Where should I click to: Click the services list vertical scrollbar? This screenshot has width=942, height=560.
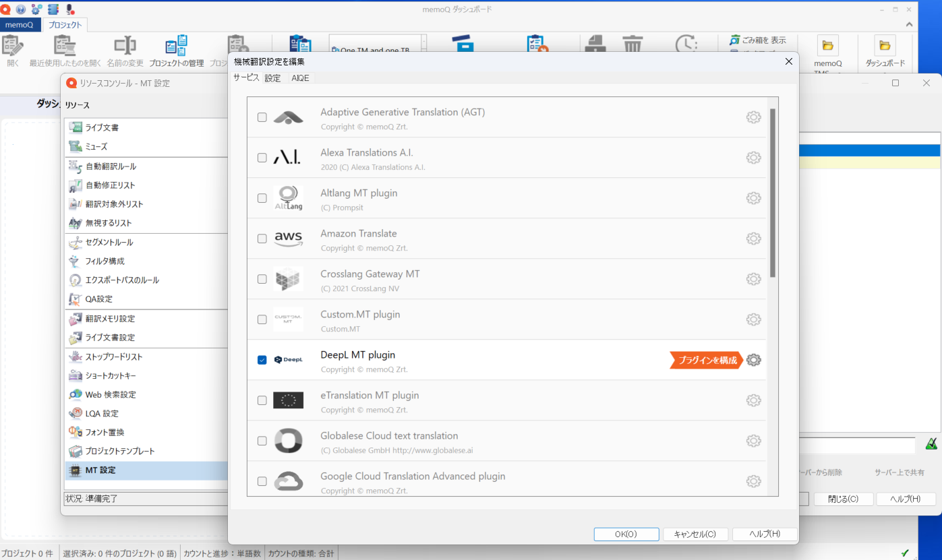[773, 193]
